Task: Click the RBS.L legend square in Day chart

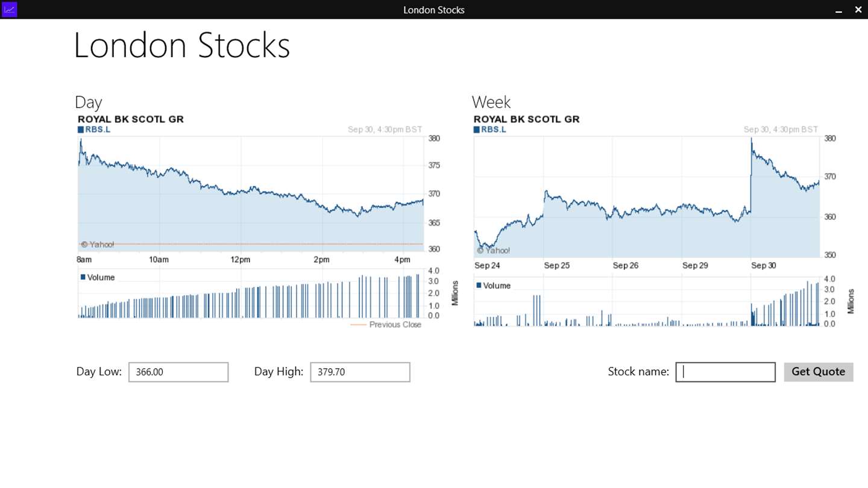Action: (x=81, y=130)
